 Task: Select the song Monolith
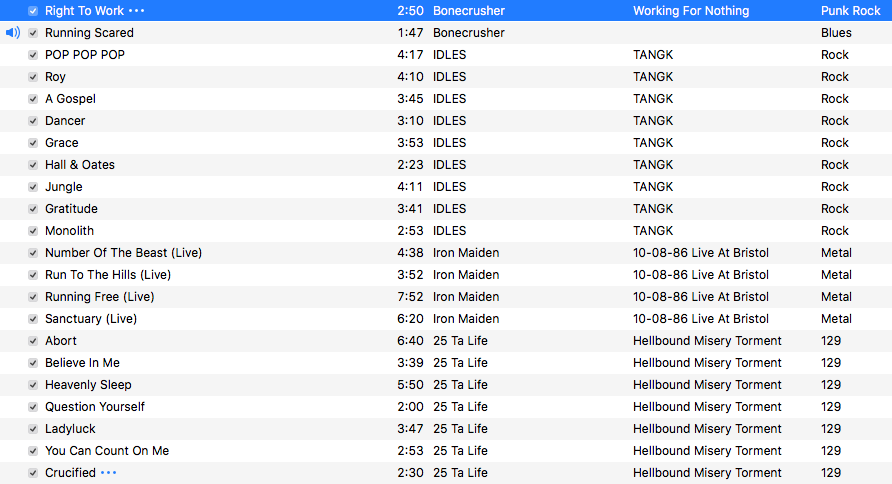click(x=69, y=231)
